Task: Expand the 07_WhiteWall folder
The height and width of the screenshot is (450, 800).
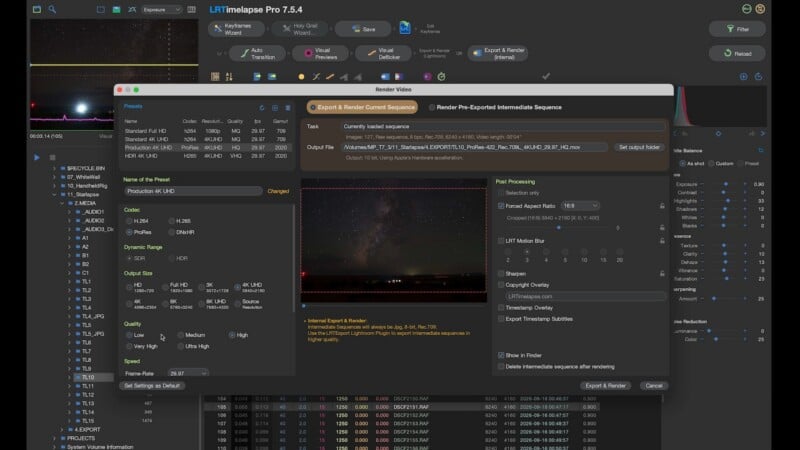Action: click(55, 177)
